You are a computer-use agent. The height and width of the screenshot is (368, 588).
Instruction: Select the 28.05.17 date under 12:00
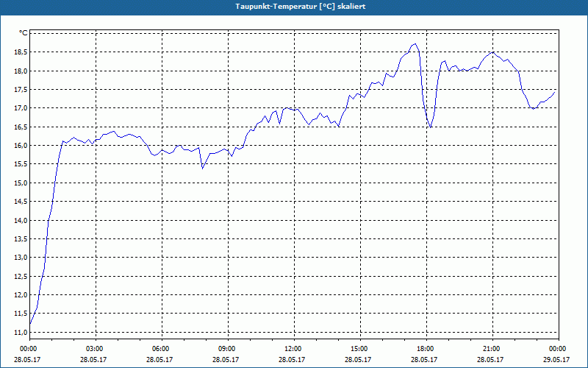pos(291,360)
